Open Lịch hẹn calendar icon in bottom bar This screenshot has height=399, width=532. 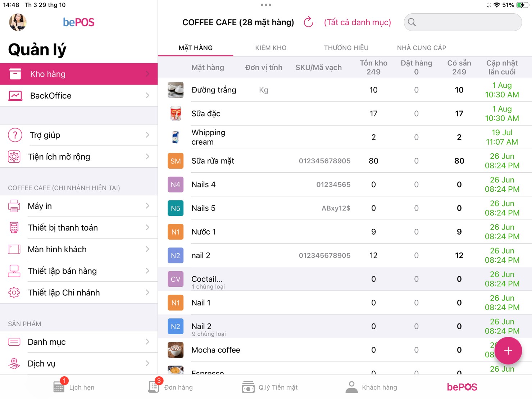(59, 387)
